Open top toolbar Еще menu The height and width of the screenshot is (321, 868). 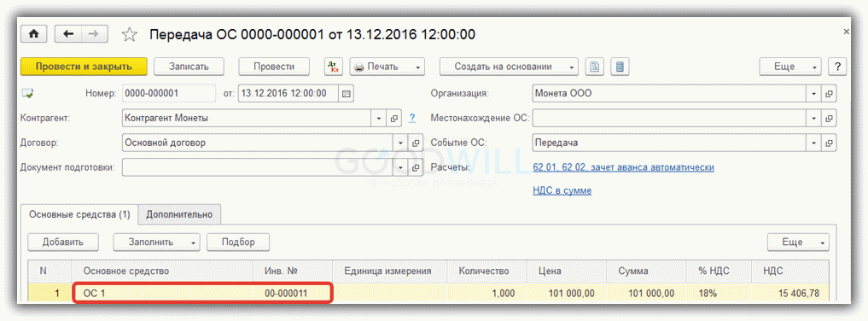point(790,67)
